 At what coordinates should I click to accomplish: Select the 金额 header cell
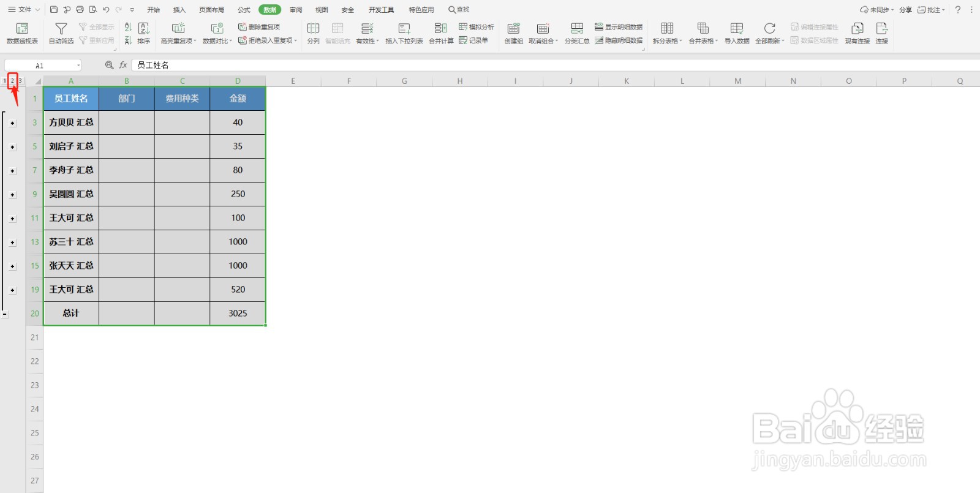tap(238, 99)
